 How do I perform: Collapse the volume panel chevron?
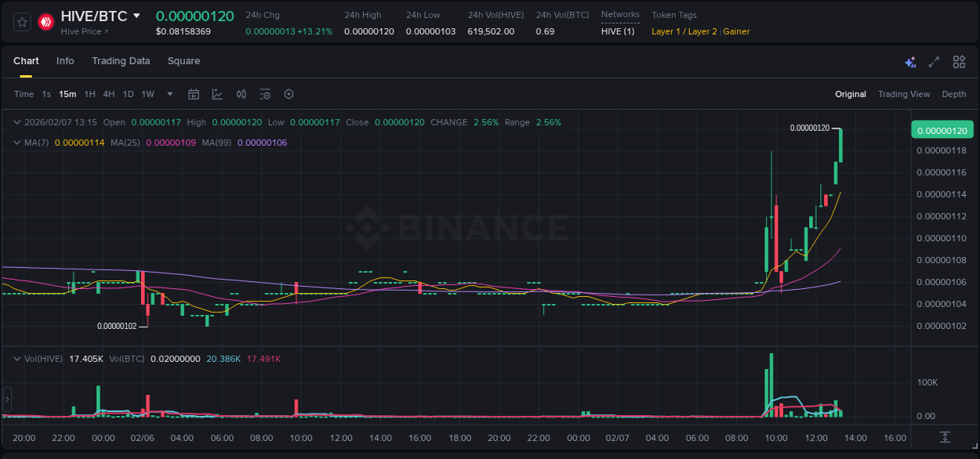point(16,358)
